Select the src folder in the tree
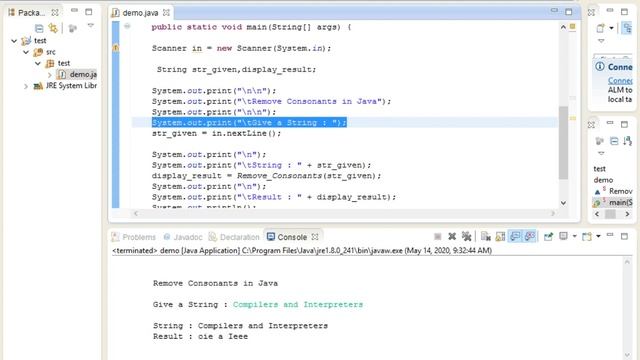Screen dimensions: 640x360 point(45,52)
